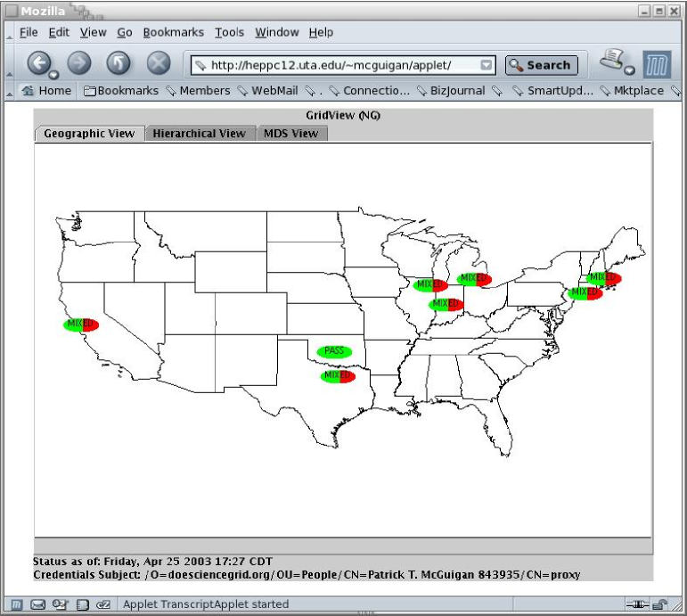Click the Print icon in the toolbar
The image size is (687, 616).
pos(611,59)
